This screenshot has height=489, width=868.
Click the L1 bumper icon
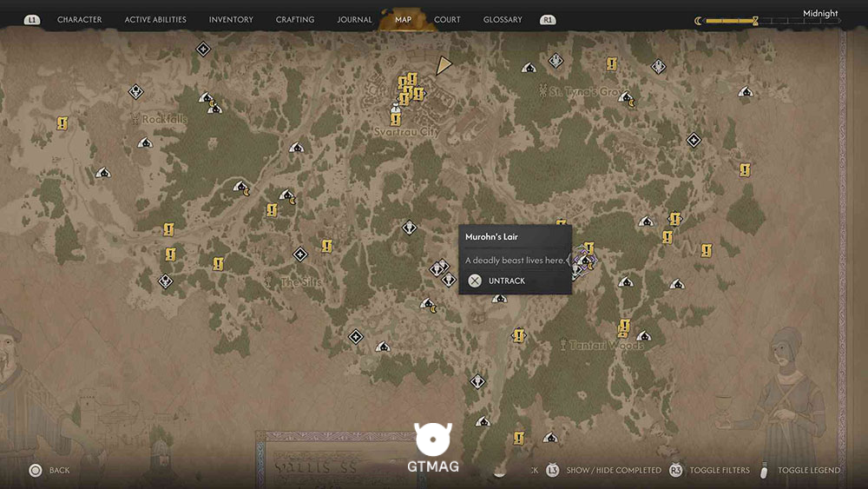tap(31, 20)
